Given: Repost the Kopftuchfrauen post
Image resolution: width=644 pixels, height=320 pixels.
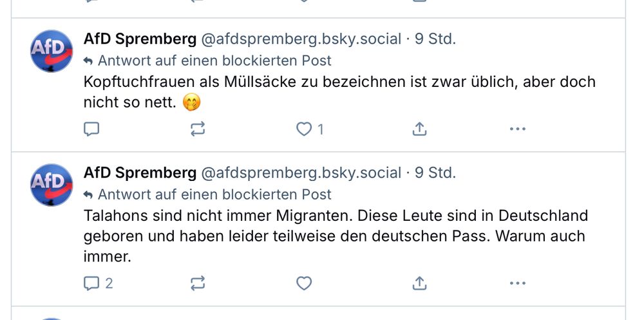Looking at the screenshot, I should coord(198,129).
